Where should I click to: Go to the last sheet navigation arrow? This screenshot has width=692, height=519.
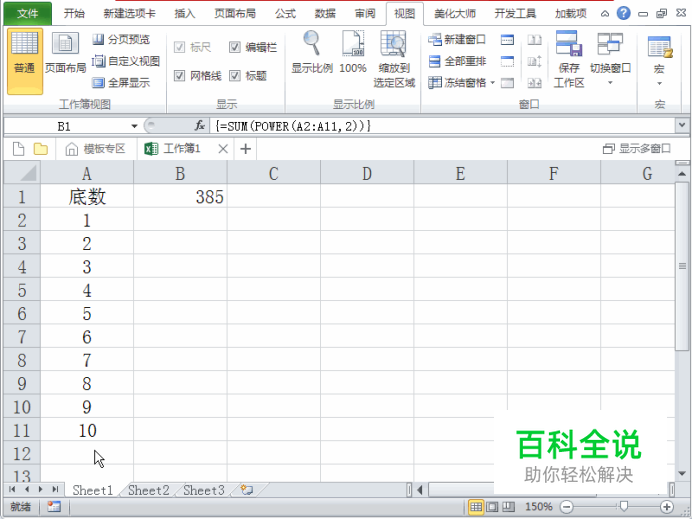point(55,489)
